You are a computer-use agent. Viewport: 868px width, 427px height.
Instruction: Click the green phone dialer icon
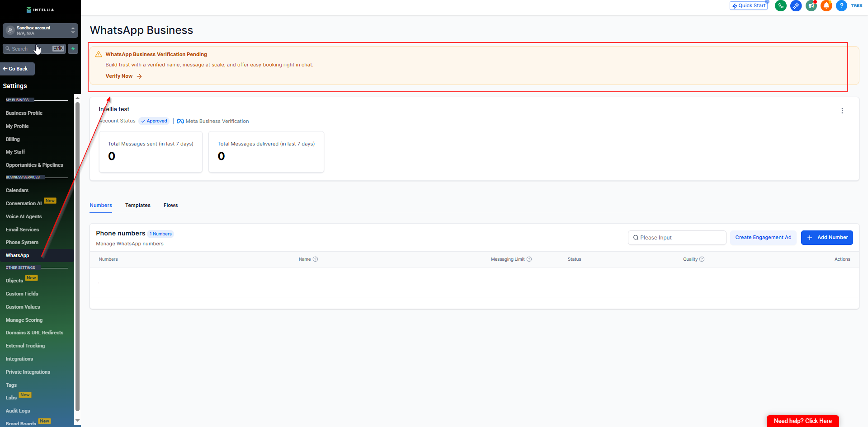pyautogui.click(x=781, y=6)
